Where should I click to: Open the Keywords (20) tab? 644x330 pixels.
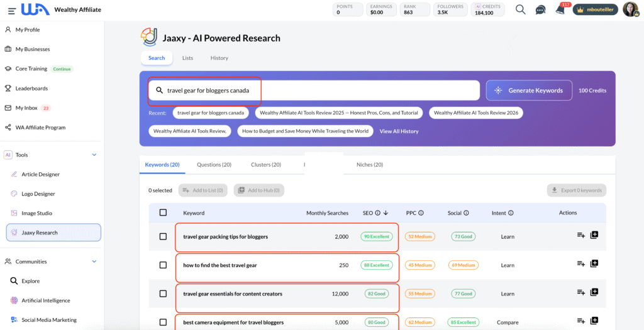pos(162,165)
